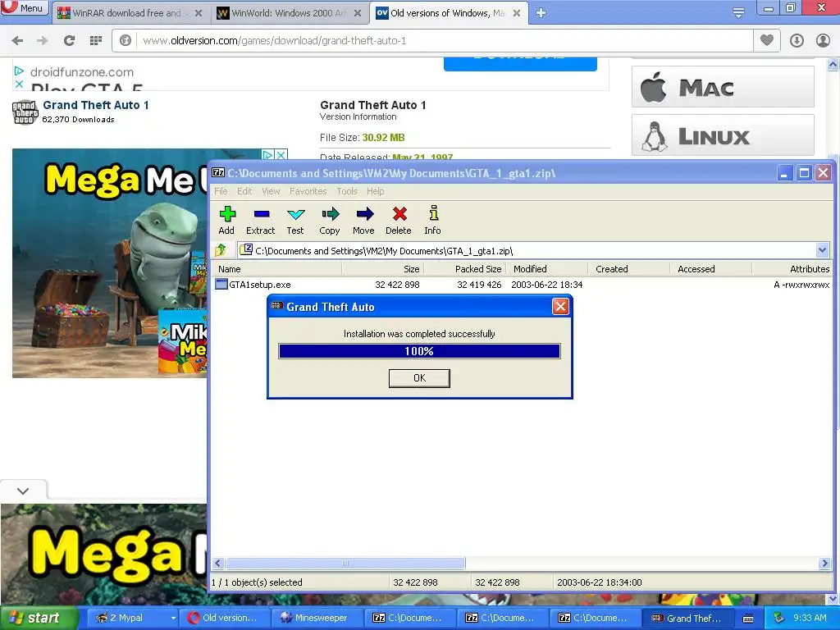This screenshot has width=840, height=630.
Task: Expand the Mypal taskbar group arrow
Action: [173, 619]
